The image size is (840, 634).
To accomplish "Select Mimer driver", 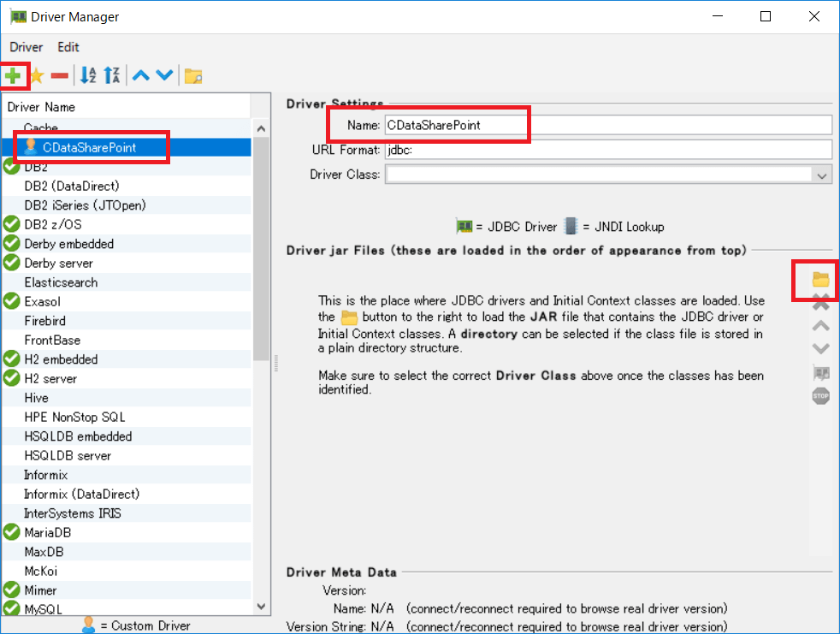I will tap(127, 590).
